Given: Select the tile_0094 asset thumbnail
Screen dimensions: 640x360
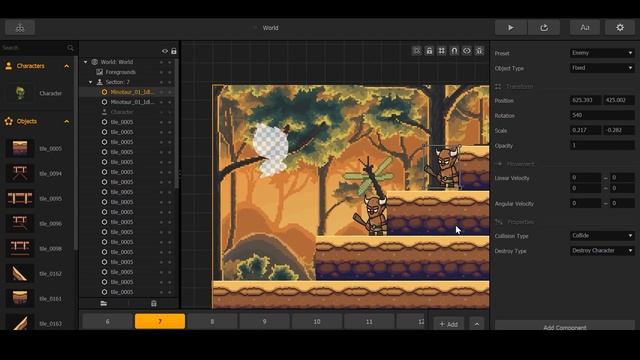Looking at the screenshot, I should point(20,173).
